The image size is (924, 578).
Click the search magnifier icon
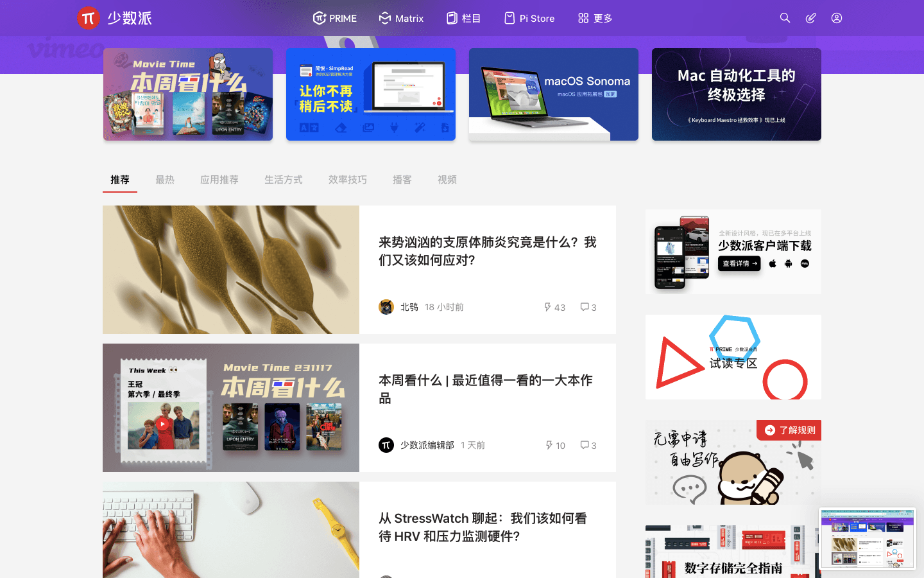[x=785, y=18]
